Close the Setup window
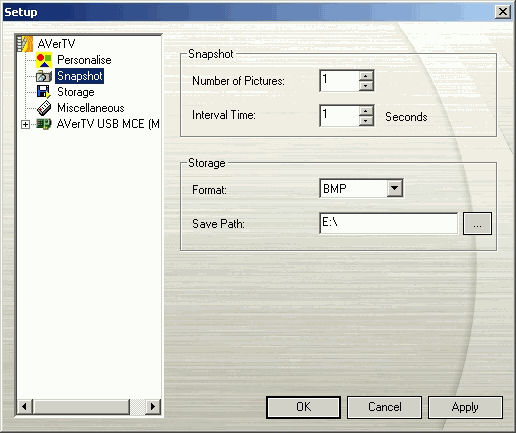Screen dimensions: 516x433 (x=503, y=12)
